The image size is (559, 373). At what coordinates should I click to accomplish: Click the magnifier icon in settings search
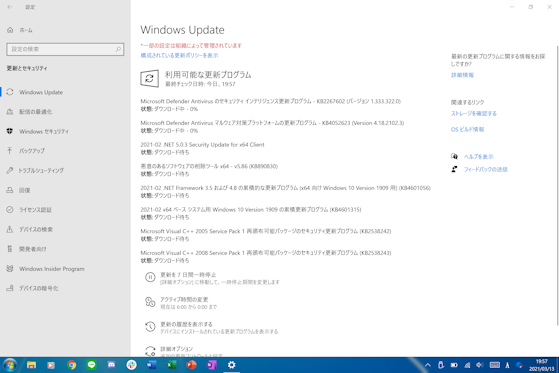click(118, 49)
